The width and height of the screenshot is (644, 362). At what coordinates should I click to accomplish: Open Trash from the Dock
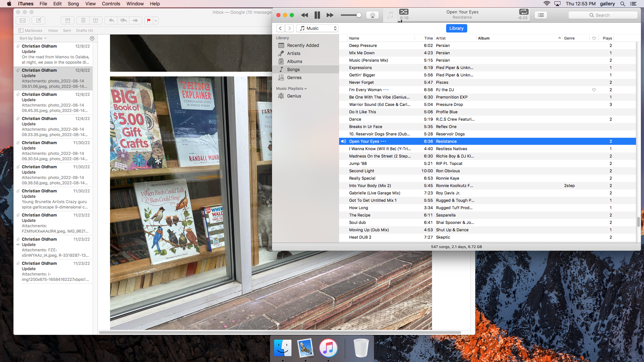pos(361,348)
